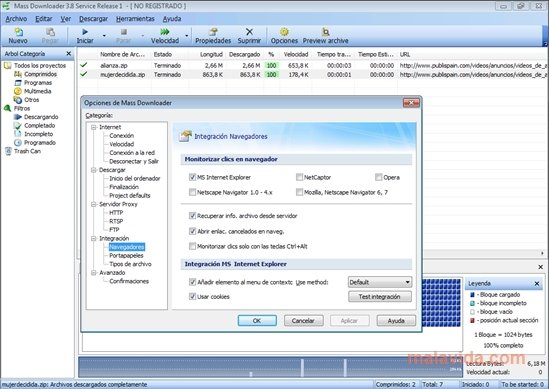Select the Descargando filter icon

pyautogui.click(x=18, y=117)
